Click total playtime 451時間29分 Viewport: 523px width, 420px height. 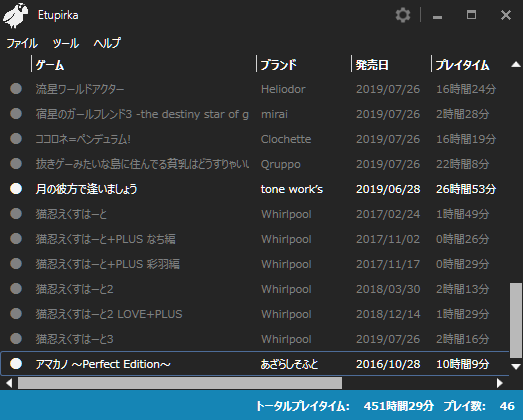point(399,406)
